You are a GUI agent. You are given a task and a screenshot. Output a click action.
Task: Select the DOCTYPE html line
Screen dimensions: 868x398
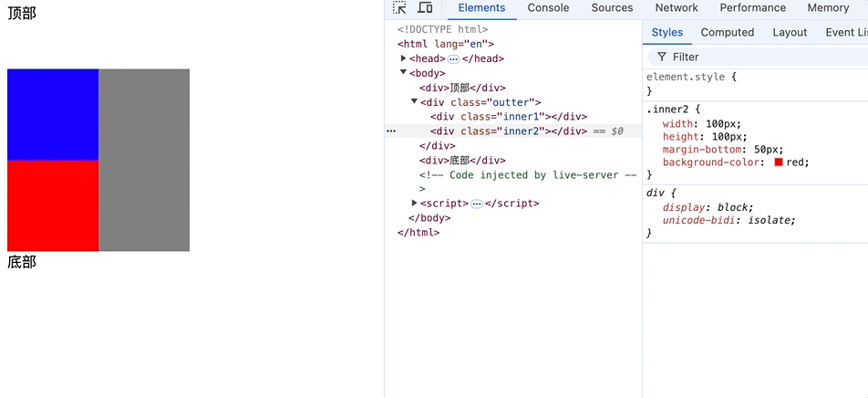point(442,29)
